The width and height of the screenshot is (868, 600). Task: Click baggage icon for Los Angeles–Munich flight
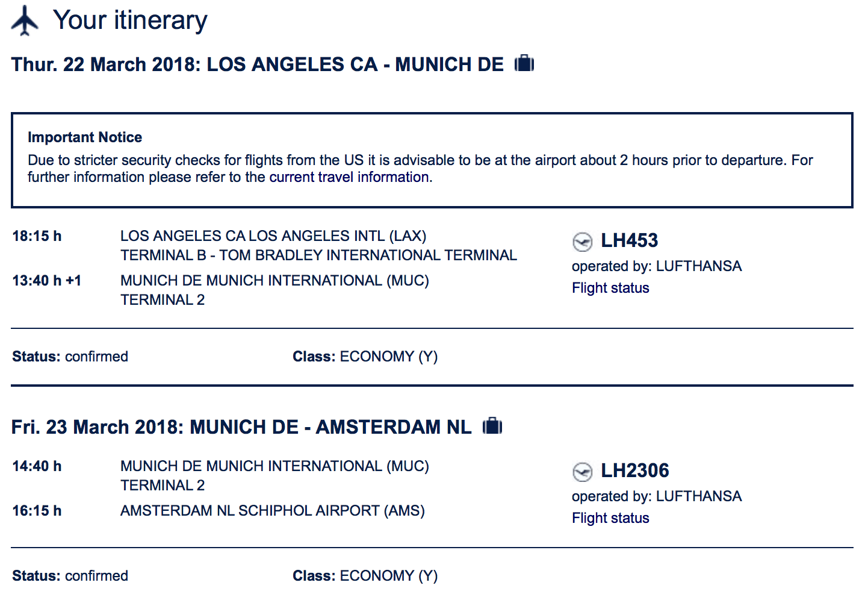tap(524, 63)
